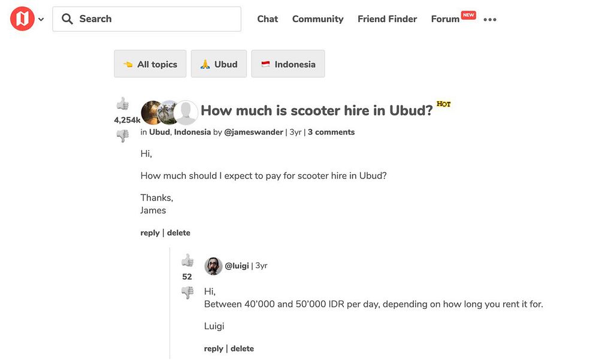Upvote the scooter hire post
This screenshot has height=364, width=599.
tap(123, 104)
